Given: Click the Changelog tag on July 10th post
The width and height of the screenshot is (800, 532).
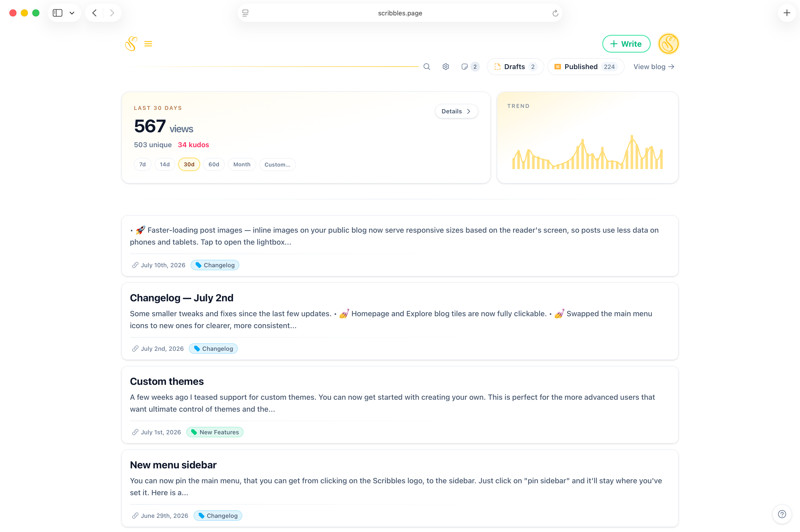Looking at the screenshot, I should 215,265.
